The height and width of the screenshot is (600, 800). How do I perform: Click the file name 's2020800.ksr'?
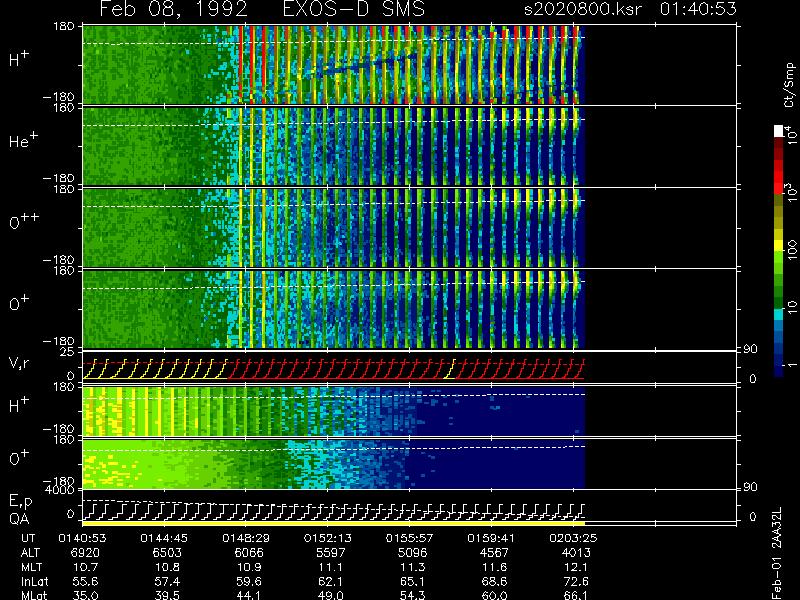[x=583, y=9]
